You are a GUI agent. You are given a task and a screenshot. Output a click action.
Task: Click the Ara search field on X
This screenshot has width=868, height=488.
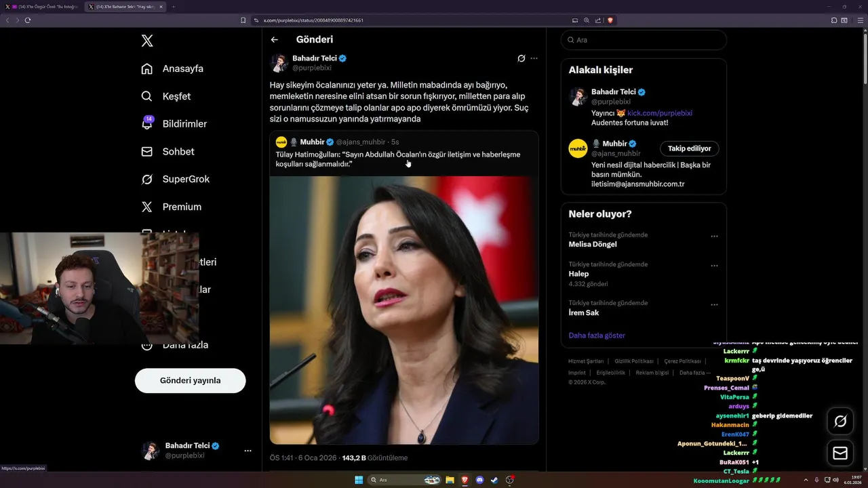click(644, 40)
